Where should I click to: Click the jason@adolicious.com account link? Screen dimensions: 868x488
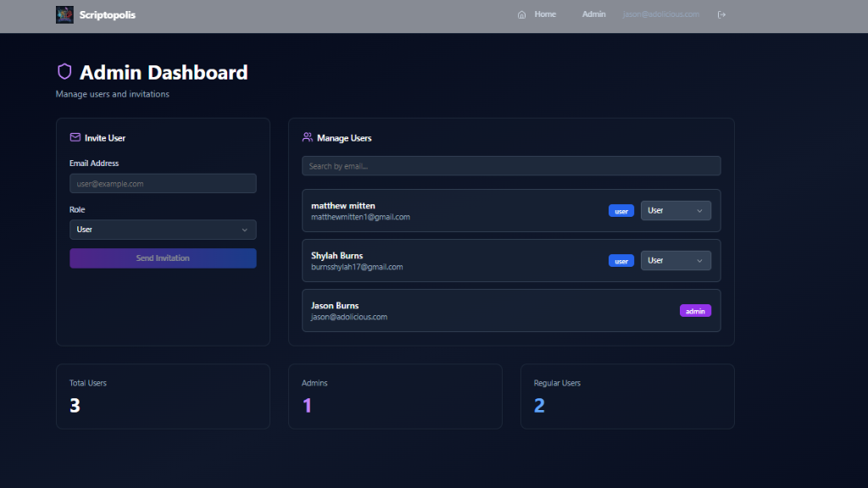661,14
